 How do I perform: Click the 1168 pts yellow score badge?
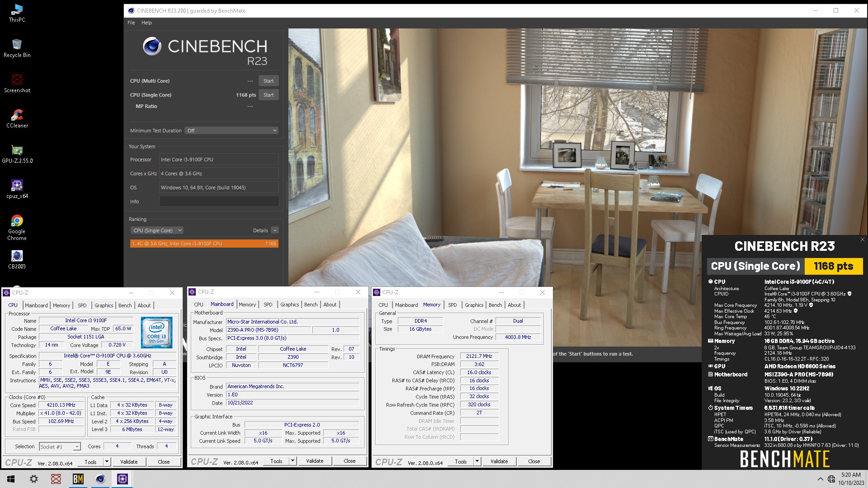(834, 266)
